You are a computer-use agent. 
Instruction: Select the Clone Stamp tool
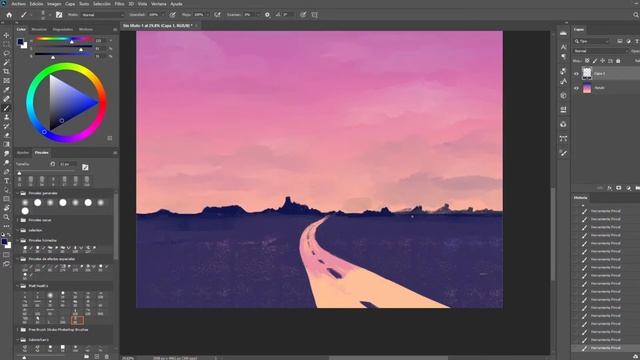coord(7,117)
